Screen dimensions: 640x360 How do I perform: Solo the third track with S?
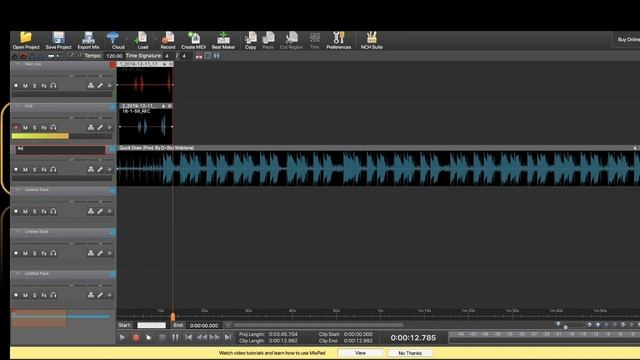pyautogui.click(x=35, y=169)
